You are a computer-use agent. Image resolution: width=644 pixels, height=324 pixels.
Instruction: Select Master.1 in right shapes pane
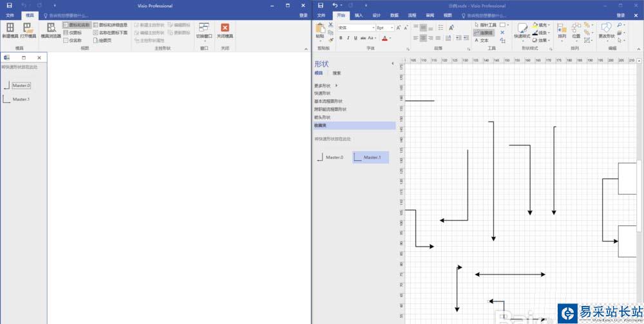370,157
